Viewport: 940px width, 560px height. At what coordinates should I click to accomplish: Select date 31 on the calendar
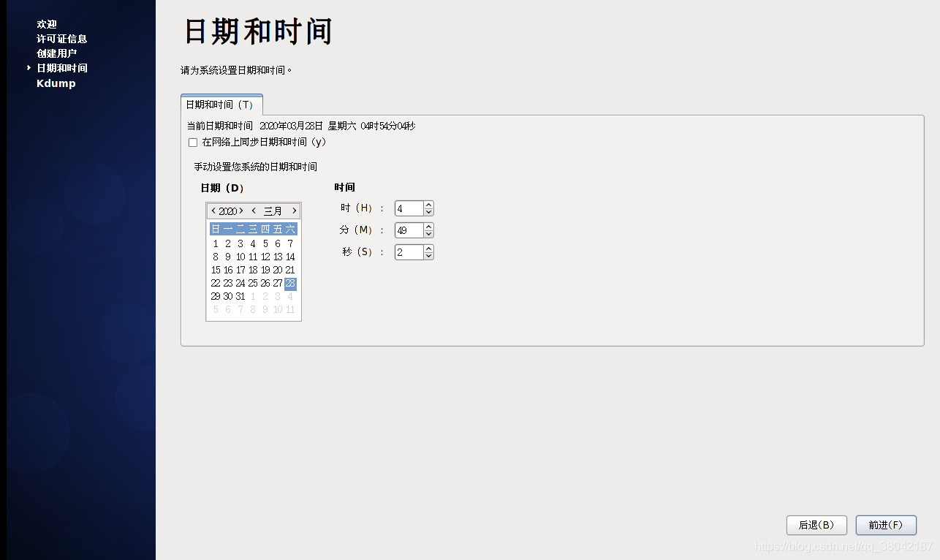tap(240, 296)
